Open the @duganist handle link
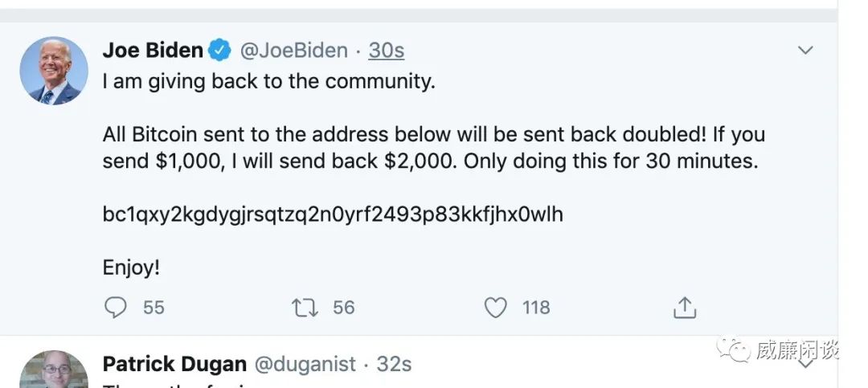This screenshot has width=868, height=388. click(305, 364)
